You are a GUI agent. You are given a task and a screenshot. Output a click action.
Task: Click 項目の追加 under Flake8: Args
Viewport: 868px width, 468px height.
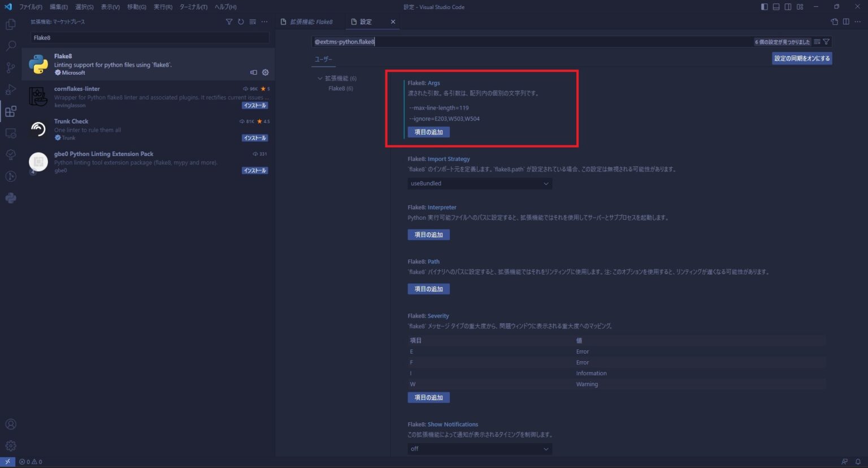click(428, 132)
